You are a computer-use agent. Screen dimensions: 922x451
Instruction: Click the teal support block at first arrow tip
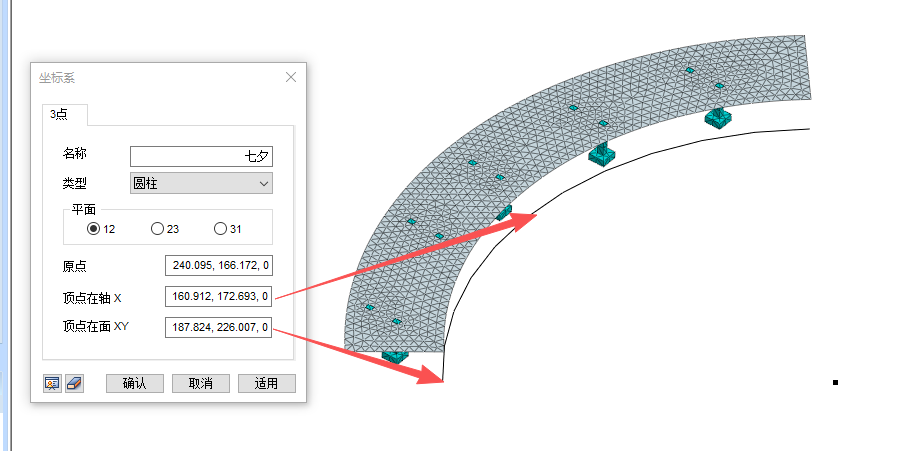(x=505, y=211)
